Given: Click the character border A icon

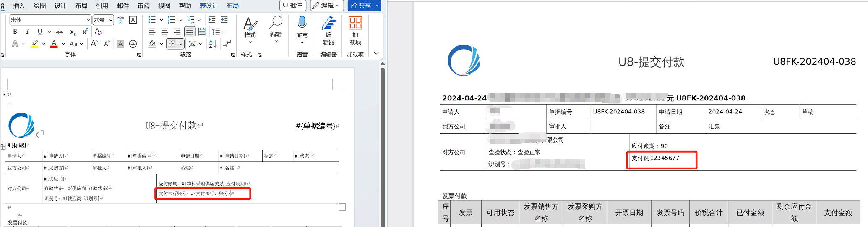Looking at the screenshot, I should coord(133,20).
